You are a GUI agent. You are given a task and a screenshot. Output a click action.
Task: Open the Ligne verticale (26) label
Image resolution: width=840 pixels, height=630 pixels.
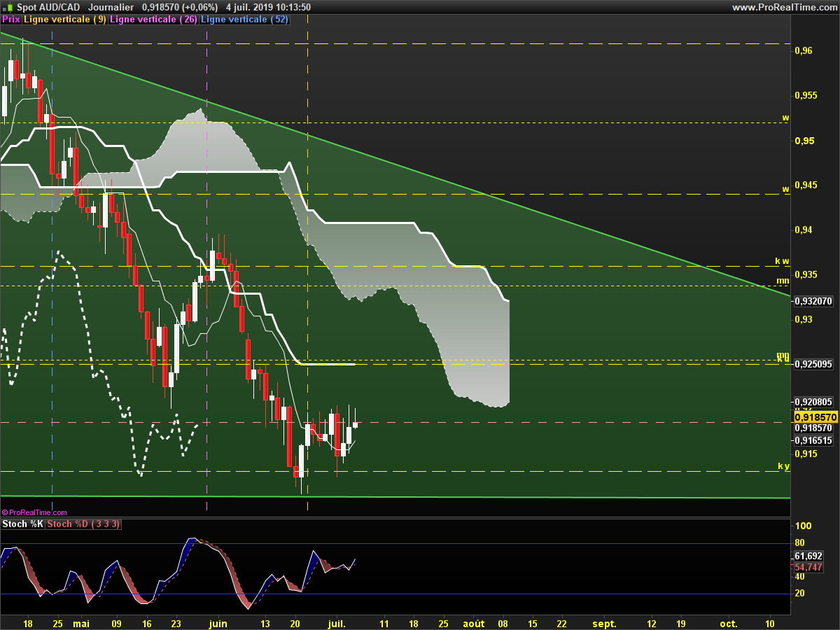(x=153, y=20)
